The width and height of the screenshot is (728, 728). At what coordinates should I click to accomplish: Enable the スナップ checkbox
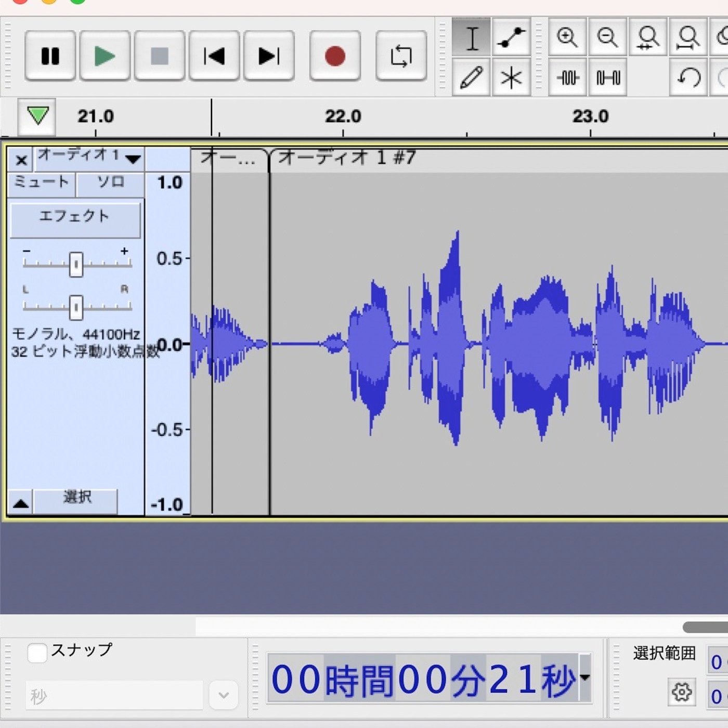tap(37, 652)
